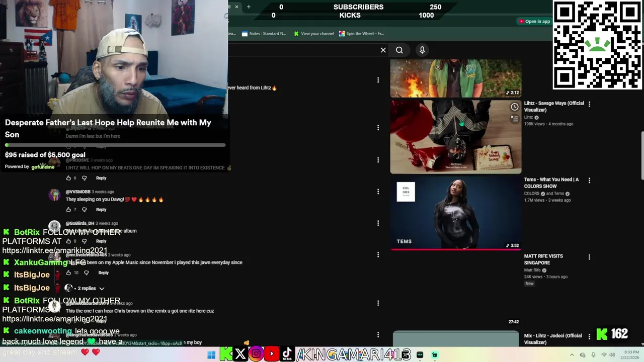Open the View your channel bookmark
This screenshot has width=644, height=362.
pos(314,34)
